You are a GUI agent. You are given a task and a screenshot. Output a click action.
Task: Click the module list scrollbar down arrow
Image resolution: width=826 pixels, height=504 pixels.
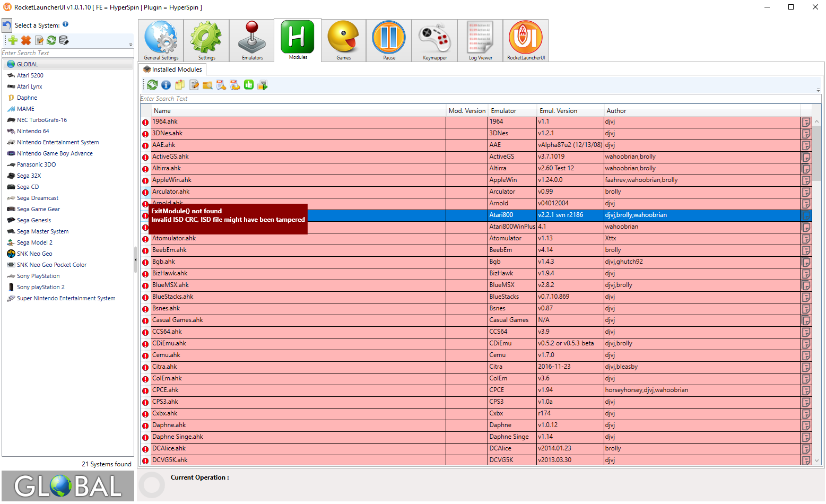coord(816,460)
